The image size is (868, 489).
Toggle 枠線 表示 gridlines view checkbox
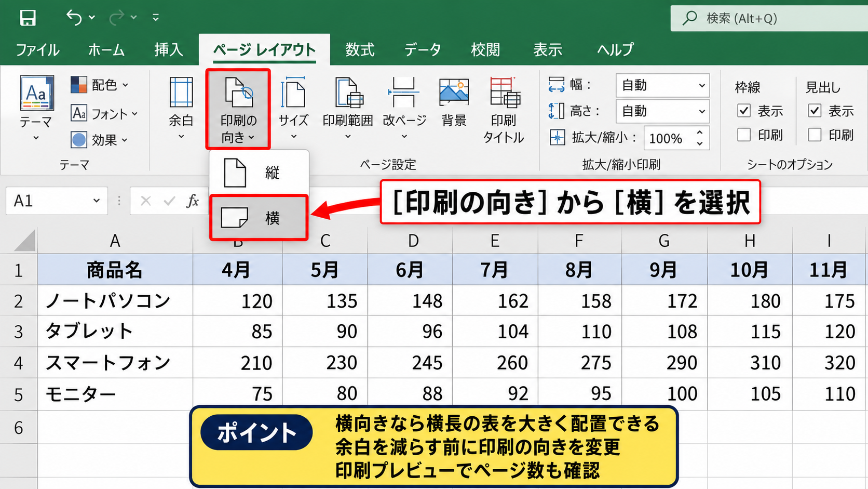click(x=744, y=111)
